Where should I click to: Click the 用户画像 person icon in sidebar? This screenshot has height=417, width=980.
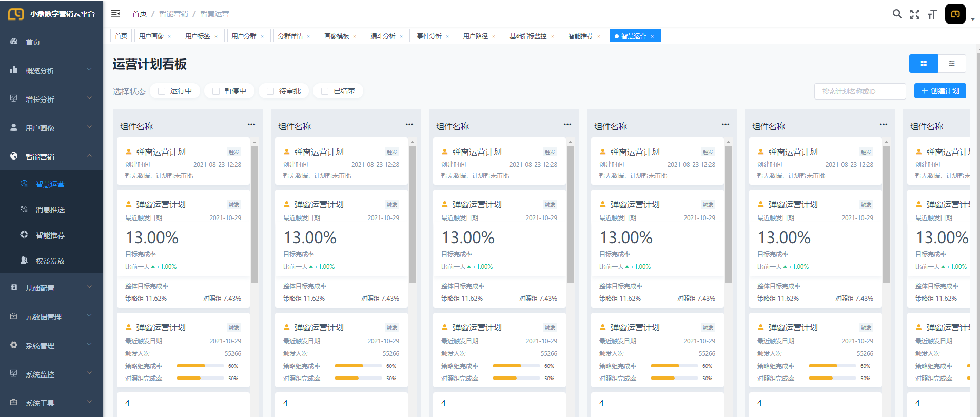coord(14,127)
